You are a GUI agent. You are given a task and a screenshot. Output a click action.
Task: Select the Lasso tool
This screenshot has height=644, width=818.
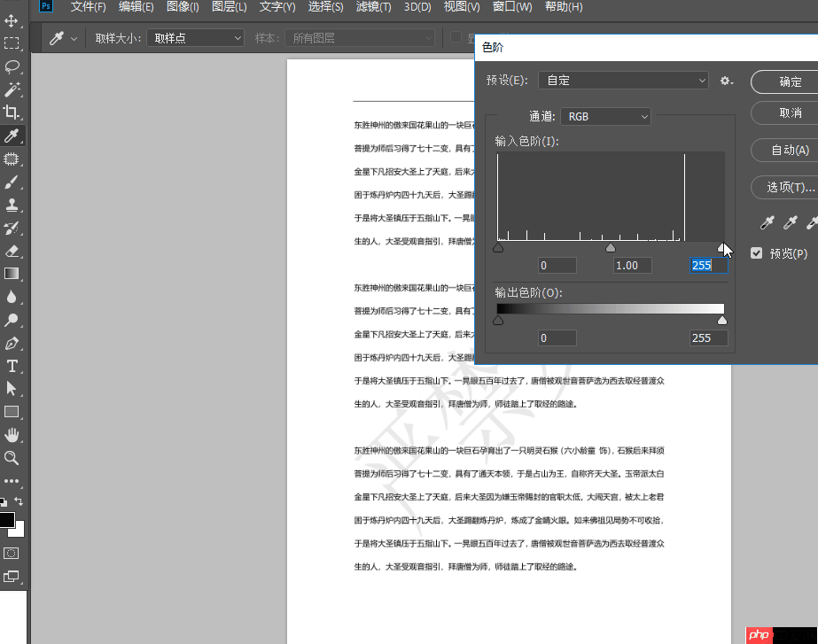click(x=12, y=66)
